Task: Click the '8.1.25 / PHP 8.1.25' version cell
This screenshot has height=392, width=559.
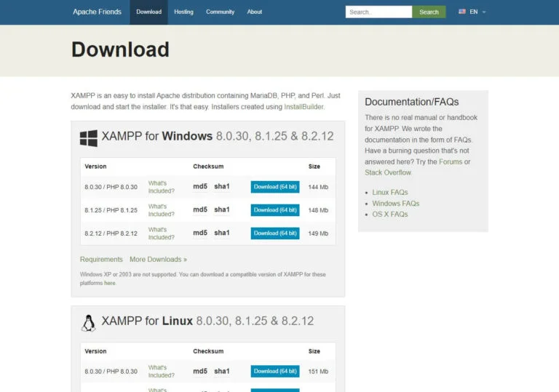Action: click(x=111, y=210)
